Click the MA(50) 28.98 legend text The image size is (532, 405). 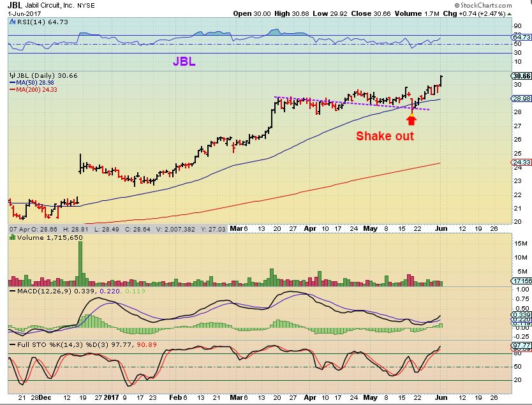(35, 83)
